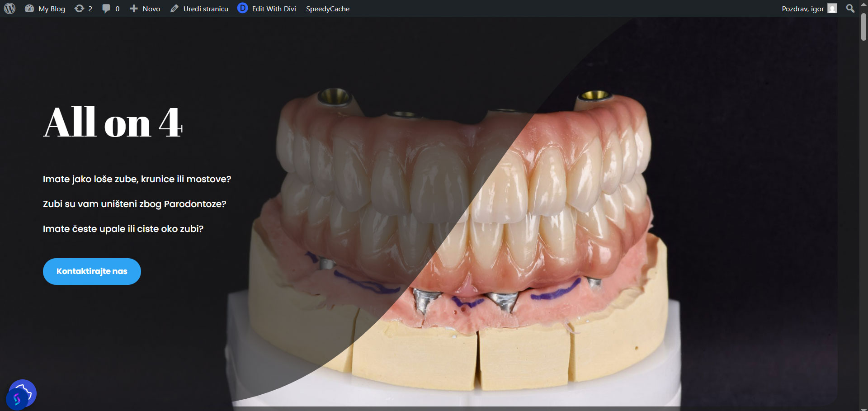Click the updates refresh icon
This screenshot has height=411, width=868.
pyautogui.click(x=79, y=9)
